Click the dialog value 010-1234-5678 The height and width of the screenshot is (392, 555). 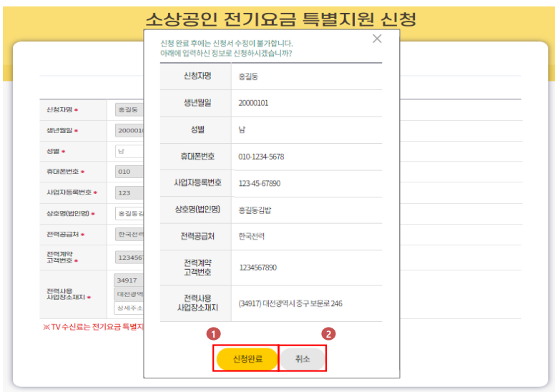[x=261, y=157]
